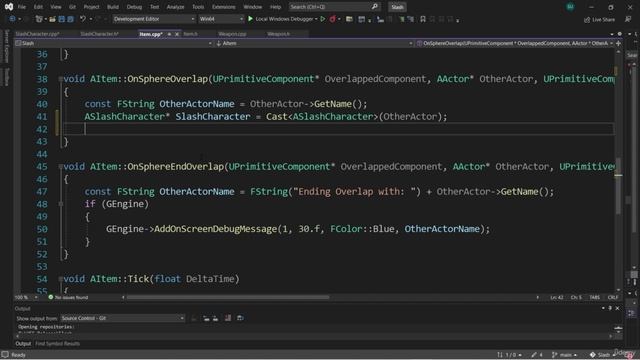Close the Item.cpp tab
The width and height of the screenshot is (640, 360).
(177, 34)
